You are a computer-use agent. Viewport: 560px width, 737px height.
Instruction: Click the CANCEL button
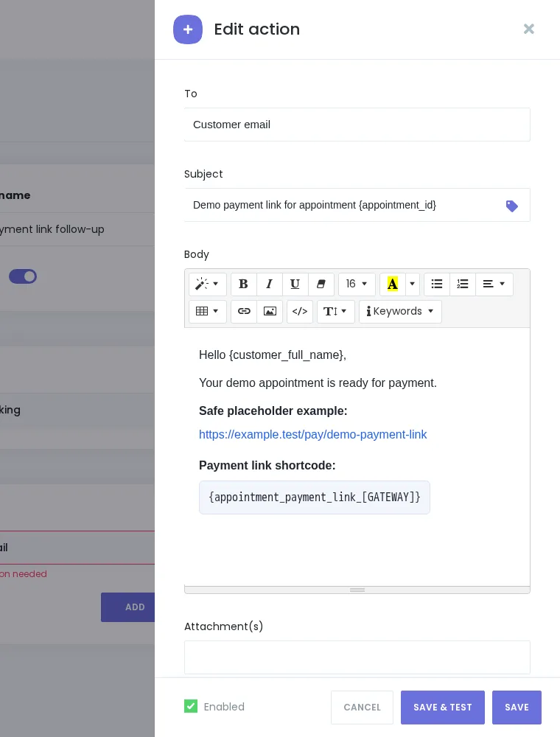(x=362, y=707)
